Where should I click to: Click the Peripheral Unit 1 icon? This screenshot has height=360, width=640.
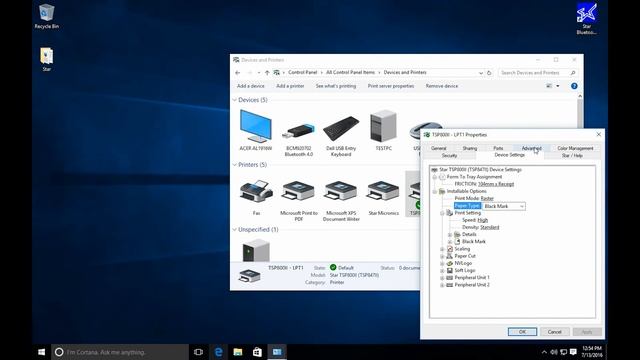450,278
